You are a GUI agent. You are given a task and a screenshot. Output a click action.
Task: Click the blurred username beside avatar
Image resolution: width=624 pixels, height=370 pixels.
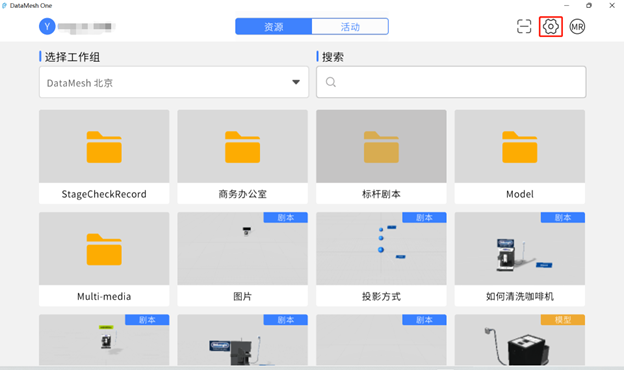pos(86,27)
